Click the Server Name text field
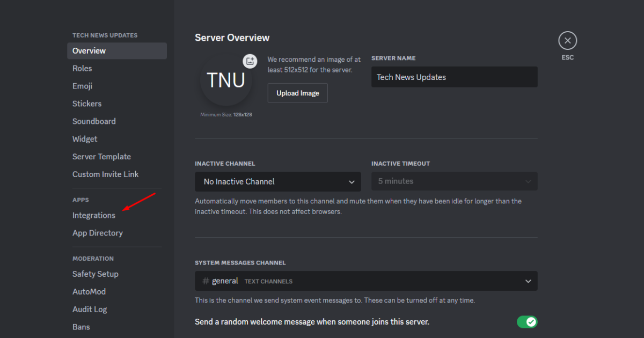The height and width of the screenshot is (338, 644). pos(455,77)
